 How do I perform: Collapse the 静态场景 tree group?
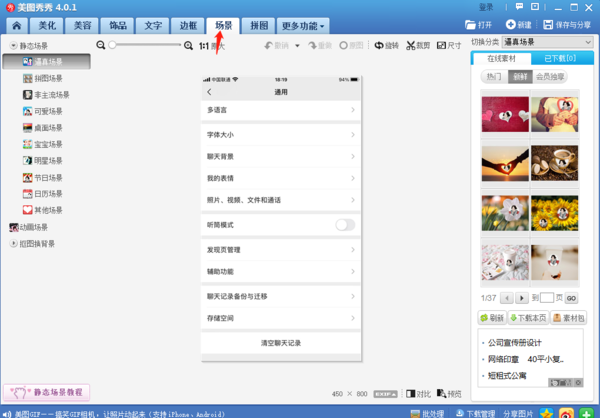[13, 46]
